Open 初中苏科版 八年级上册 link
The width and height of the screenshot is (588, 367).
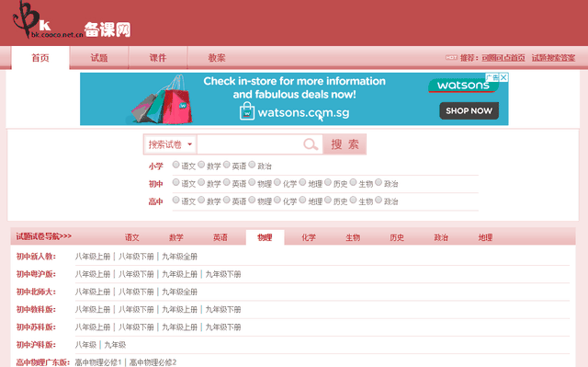[x=93, y=327]
